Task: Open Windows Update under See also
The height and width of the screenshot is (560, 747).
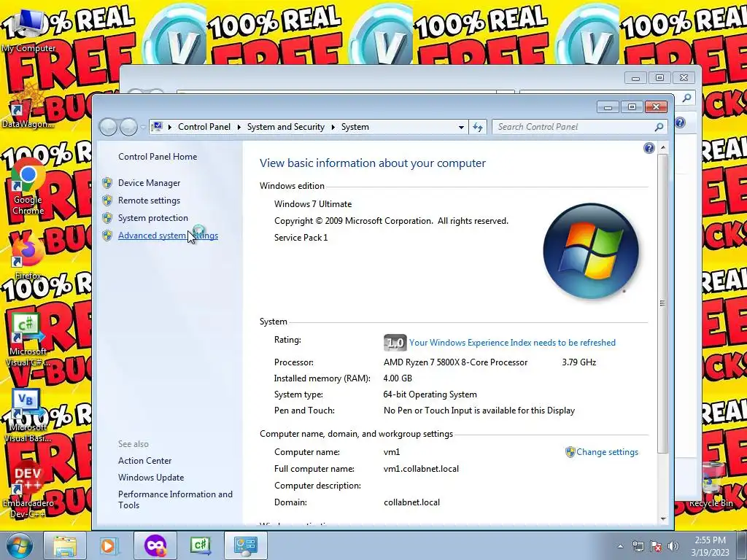Action: tap(151, 477)
